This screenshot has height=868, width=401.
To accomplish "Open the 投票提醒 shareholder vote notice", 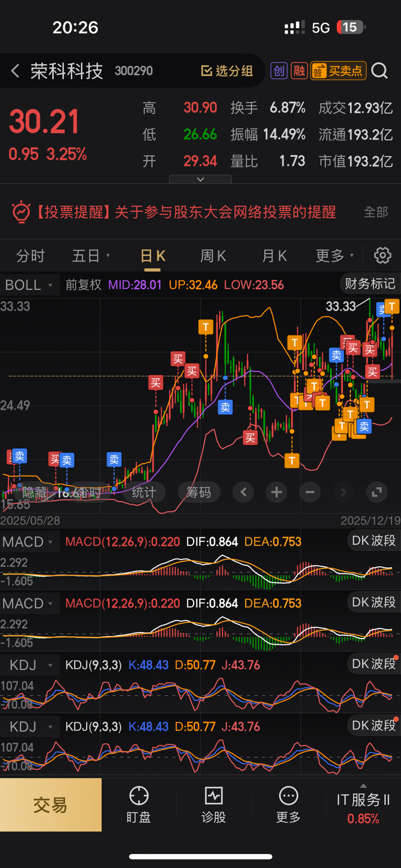I will tap(185, 212).
